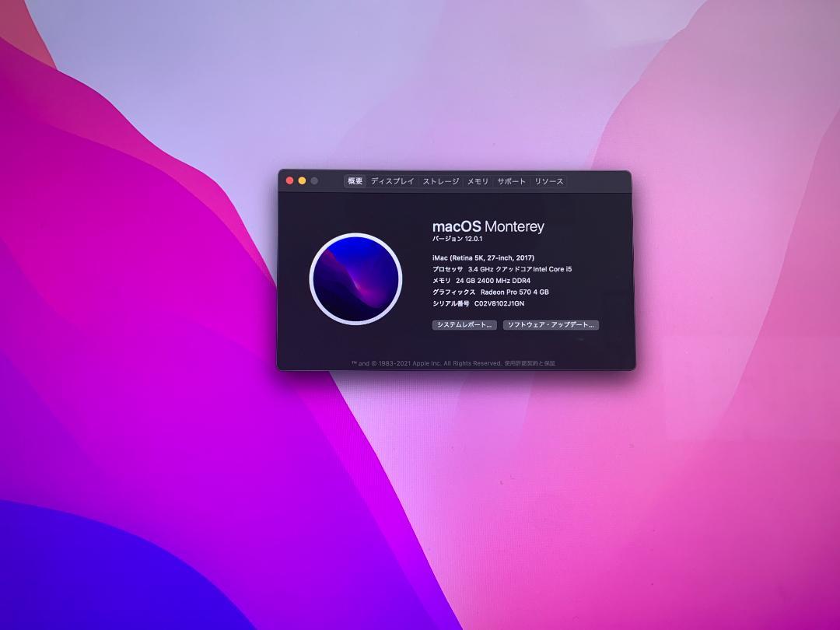
Task: Click the Radeon Pro 570 4 GB value
Action: point(515,292)
